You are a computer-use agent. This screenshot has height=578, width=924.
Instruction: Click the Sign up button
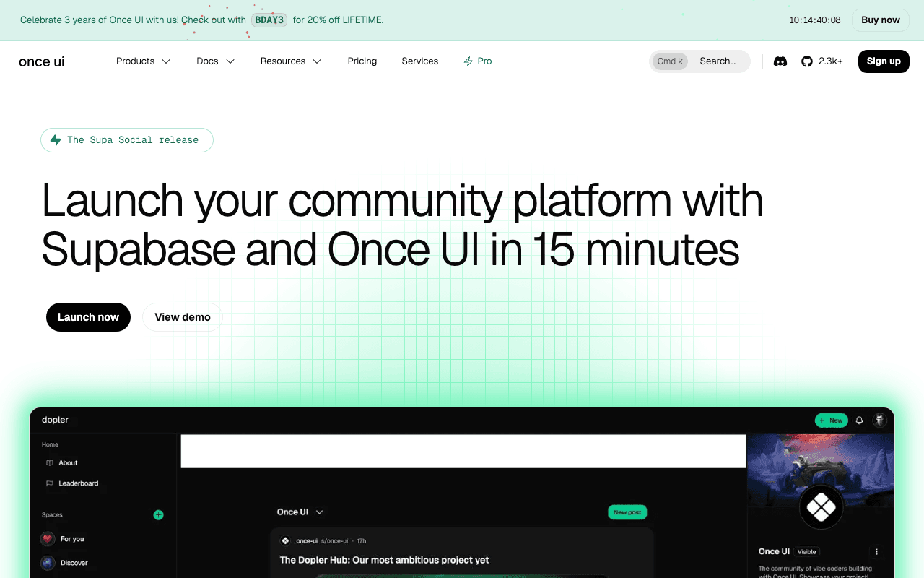tap(884, 61)
